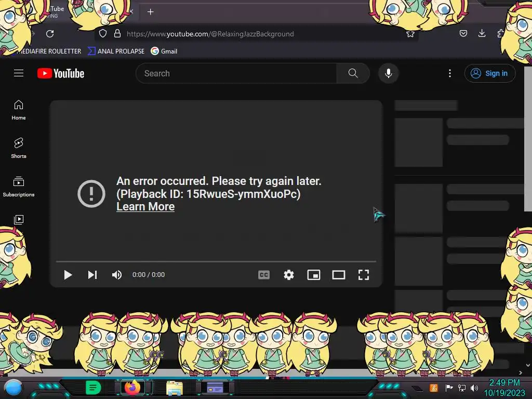
Task: Click the search magnifier button
Action: (353, 73)
